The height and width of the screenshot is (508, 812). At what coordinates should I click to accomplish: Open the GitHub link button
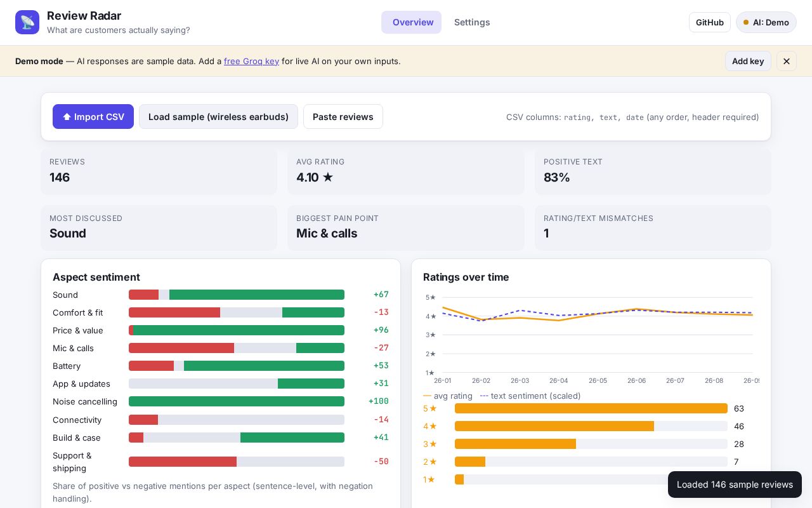(x=710, y=22)
